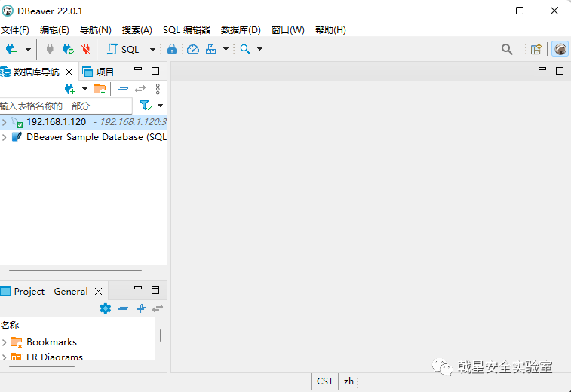Minimize the Project - General panel
Viewport: 571px width, 392px height.
coord(138,288)
